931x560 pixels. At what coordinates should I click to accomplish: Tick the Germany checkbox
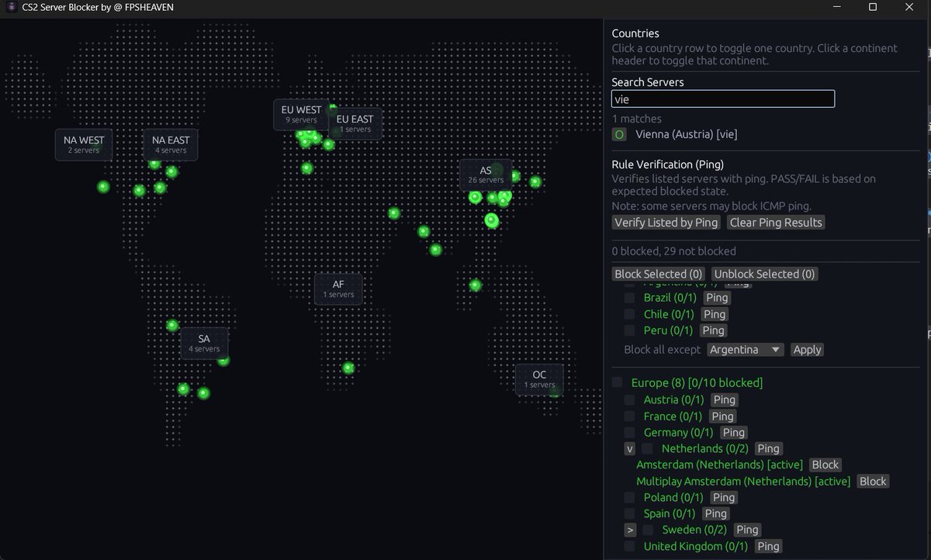click(629, 433)
